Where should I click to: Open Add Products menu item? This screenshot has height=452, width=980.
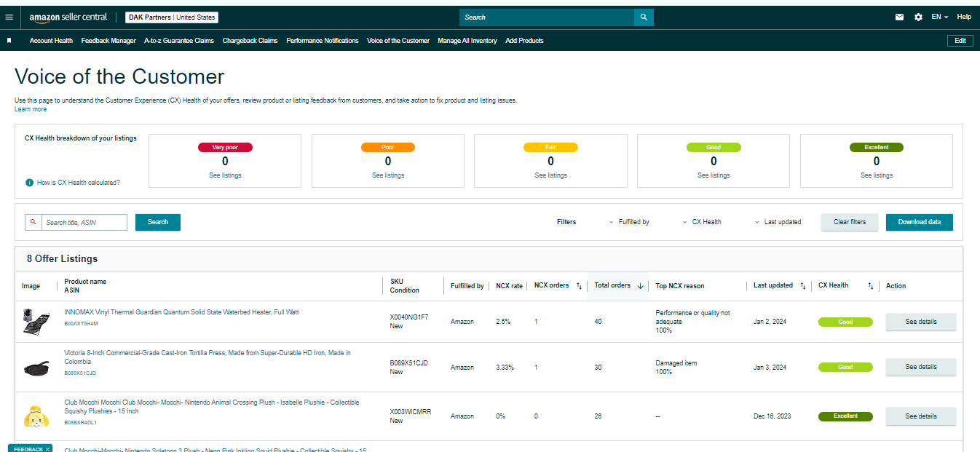pos(524,41)
